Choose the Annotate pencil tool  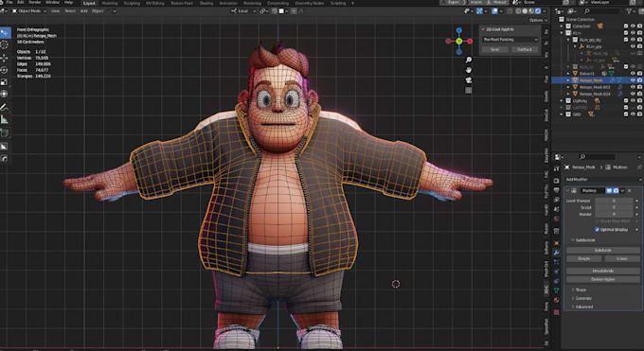click(x=4, y=107)
